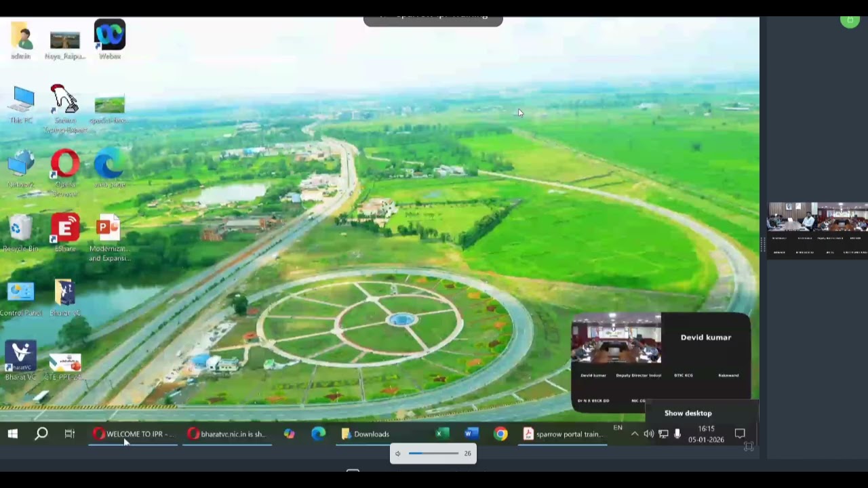Adjust the volume slider showing 26

(433, 453)
